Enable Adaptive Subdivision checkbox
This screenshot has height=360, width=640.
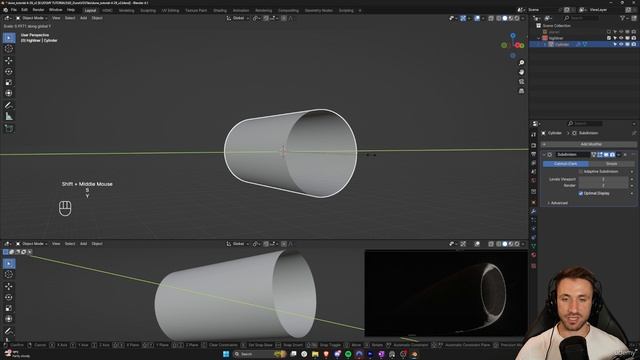click(581, 171)
